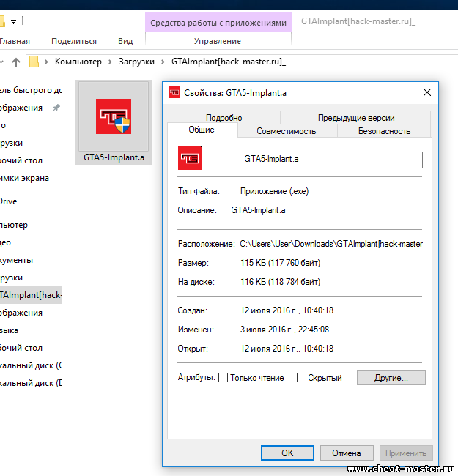Screen dimensions: 458x476
Task: Toggle the Скрытый attribute checkbox
Action: pos(301,378)
